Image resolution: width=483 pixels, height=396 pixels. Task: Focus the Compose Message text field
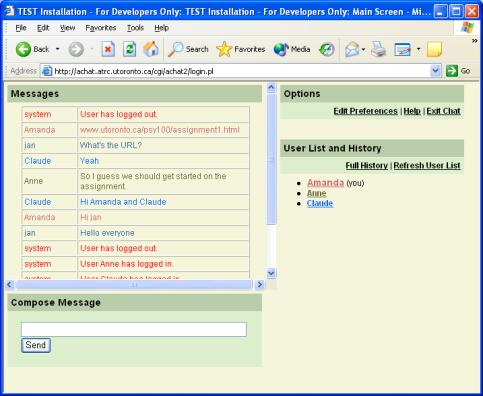tap(134, 329)
